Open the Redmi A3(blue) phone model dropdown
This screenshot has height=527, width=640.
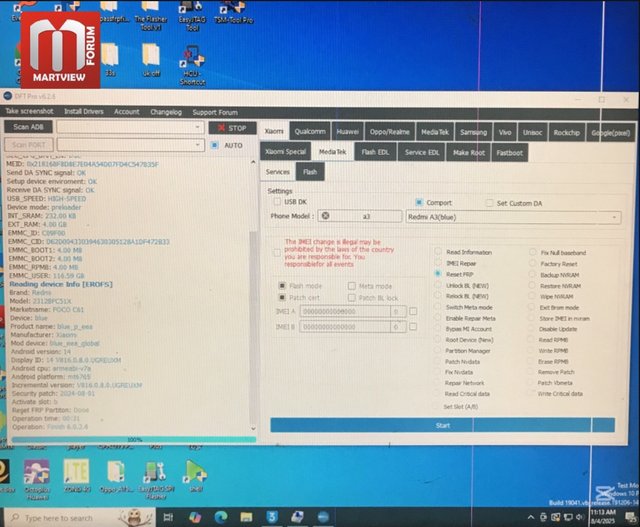pos(513,217)
